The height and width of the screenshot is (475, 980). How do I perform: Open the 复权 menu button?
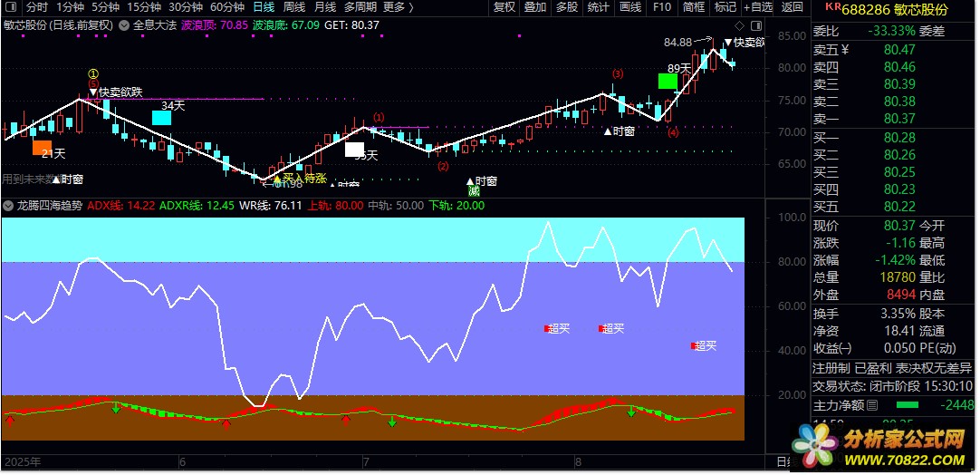pos(504,7)
